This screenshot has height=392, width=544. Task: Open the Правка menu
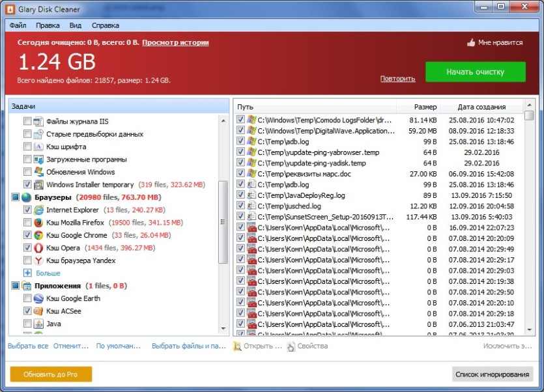pyautogui.click(x=48, y=25)
